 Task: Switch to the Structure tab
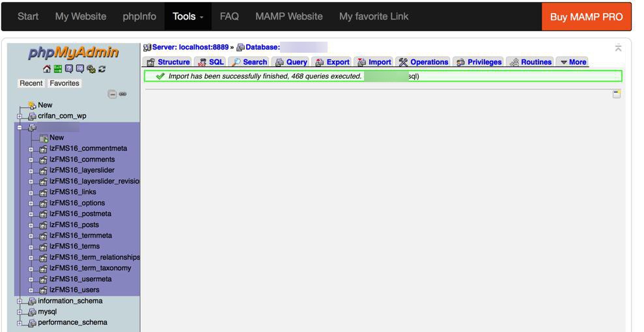167,62
